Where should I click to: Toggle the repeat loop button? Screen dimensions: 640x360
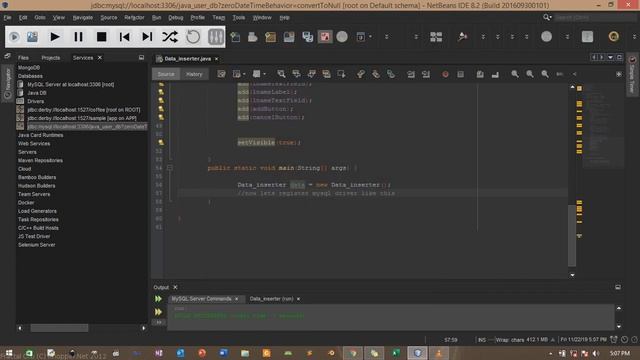click(193, 37)
